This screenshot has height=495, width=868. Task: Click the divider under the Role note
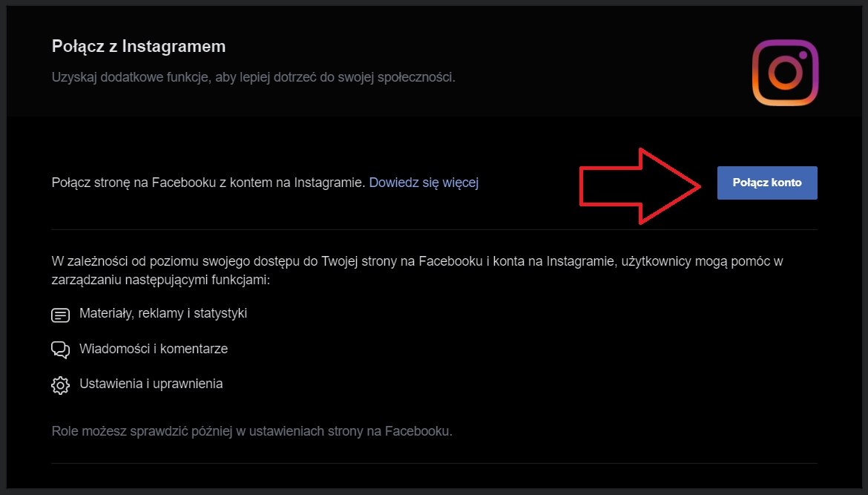coord(434,463)
